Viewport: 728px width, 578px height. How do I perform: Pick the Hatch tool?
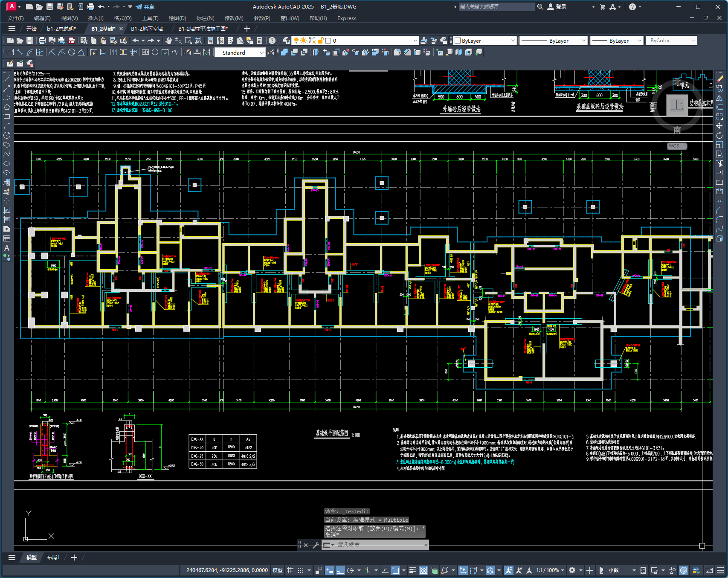[x=7, y=210]
